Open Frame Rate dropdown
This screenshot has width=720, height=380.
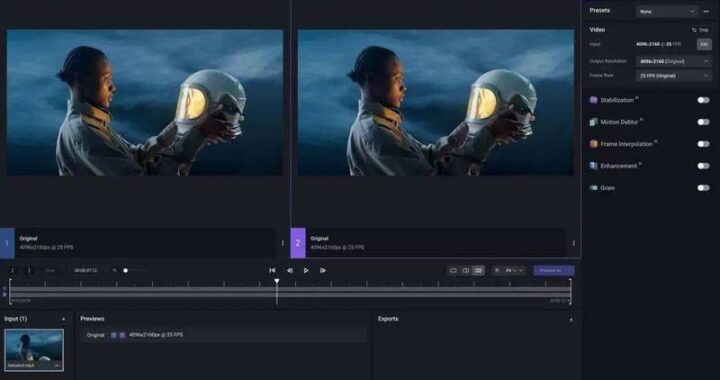(674, 76)
